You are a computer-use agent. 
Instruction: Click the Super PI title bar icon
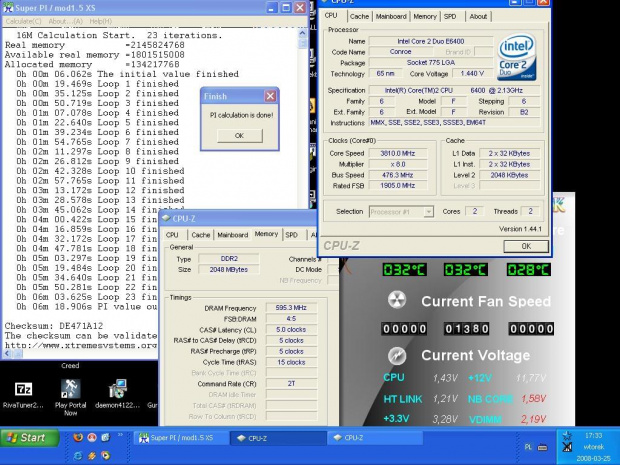tap(8, 8)
